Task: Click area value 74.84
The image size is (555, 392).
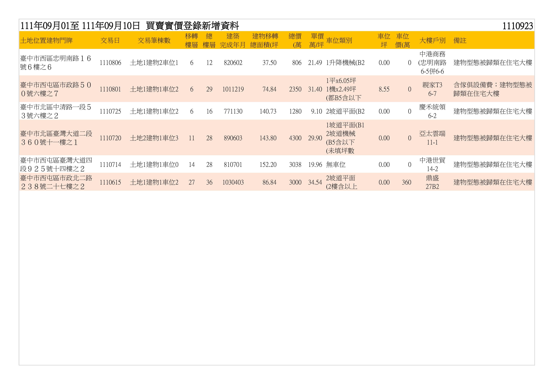Action: tap(270, 89)
